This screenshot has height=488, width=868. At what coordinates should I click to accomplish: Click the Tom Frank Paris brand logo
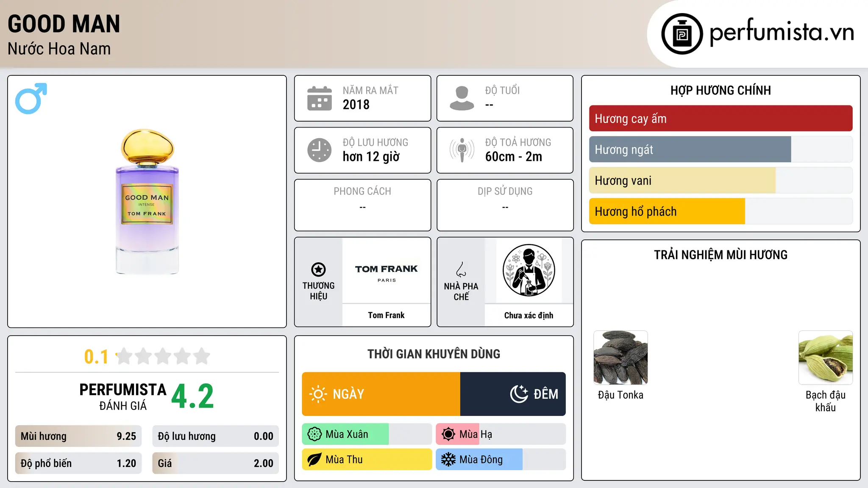point(387,273)
